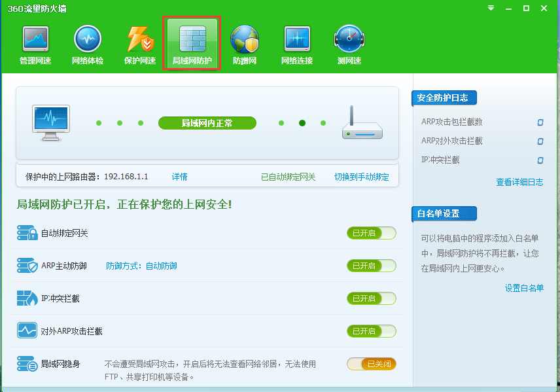
Task: Maximize the 360 firewall window
Action: [x=527, y=9]
